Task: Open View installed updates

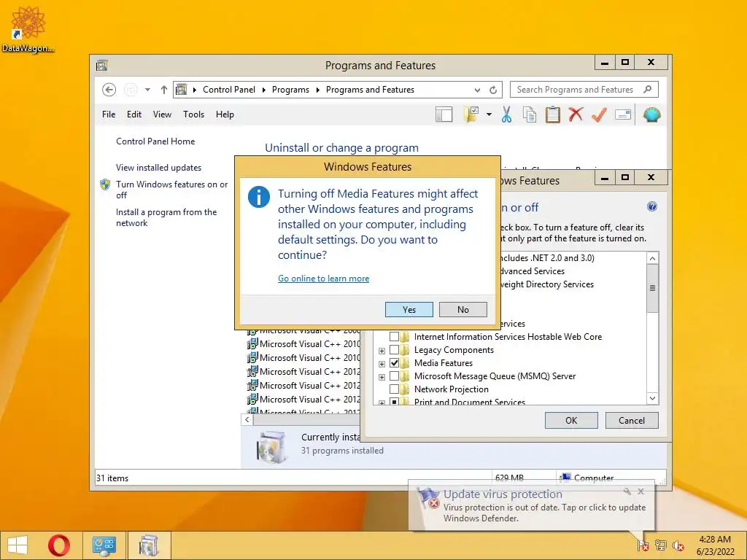Action: pos(158,168)
